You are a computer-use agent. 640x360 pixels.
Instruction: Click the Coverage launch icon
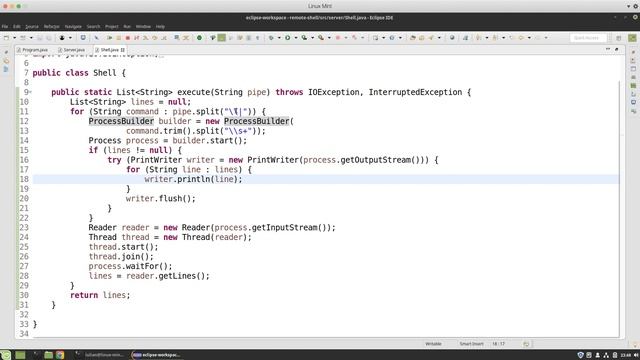[x=304, y=38]
